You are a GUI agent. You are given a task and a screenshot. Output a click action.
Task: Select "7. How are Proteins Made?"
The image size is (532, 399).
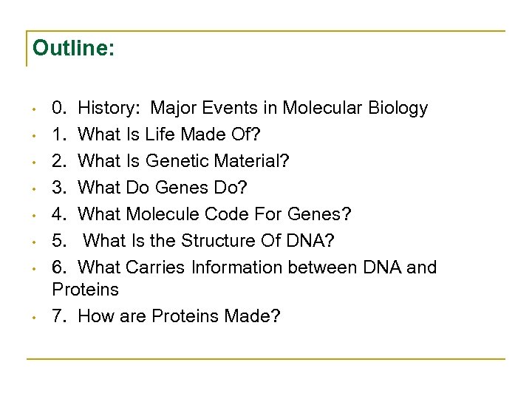click(x=166, y=316)
